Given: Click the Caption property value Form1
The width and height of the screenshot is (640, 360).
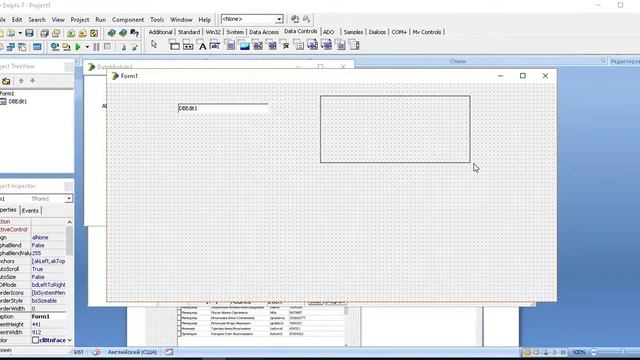Looking at the screenshot, I should 48,316.
